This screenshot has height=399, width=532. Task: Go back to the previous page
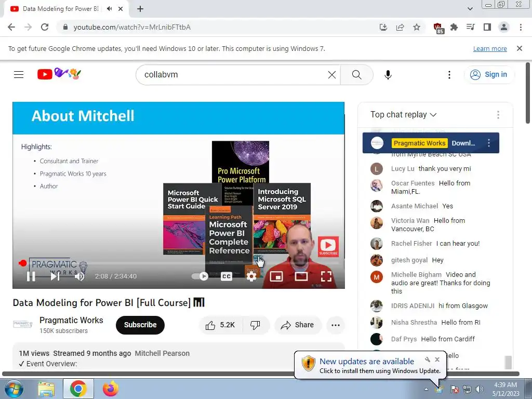coord(11,27)
